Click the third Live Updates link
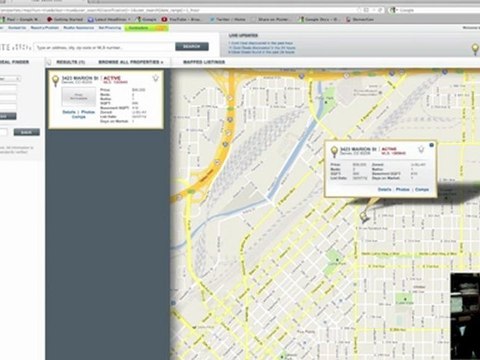Viewport: 480px width, 360px height. coord(262,52)
